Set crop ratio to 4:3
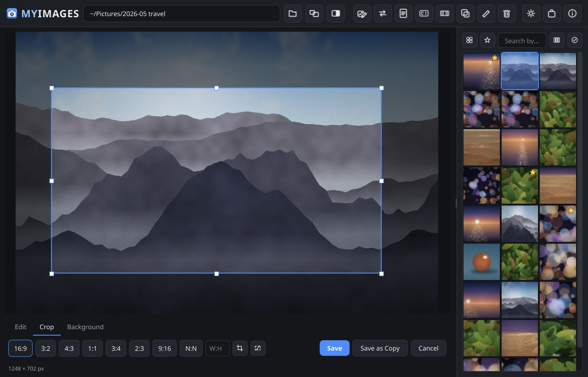This screenshot has height=377, width=588. (69, 348)
